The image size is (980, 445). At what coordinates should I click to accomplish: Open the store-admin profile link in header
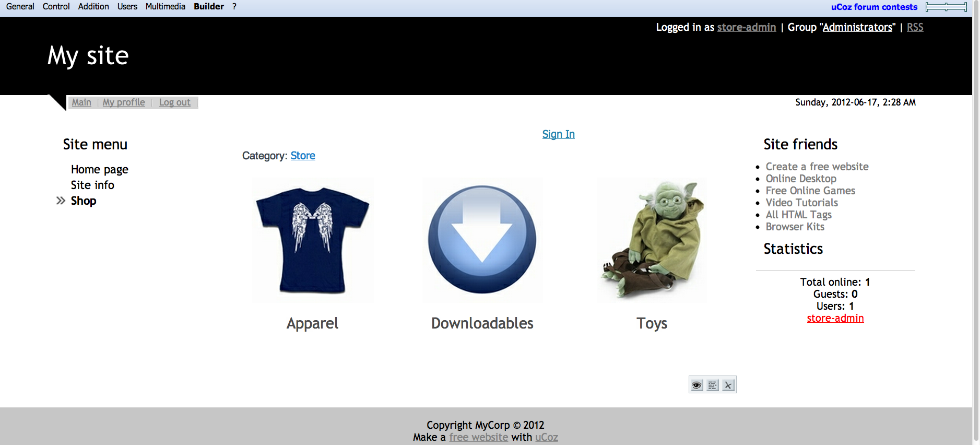coord(747,27)
